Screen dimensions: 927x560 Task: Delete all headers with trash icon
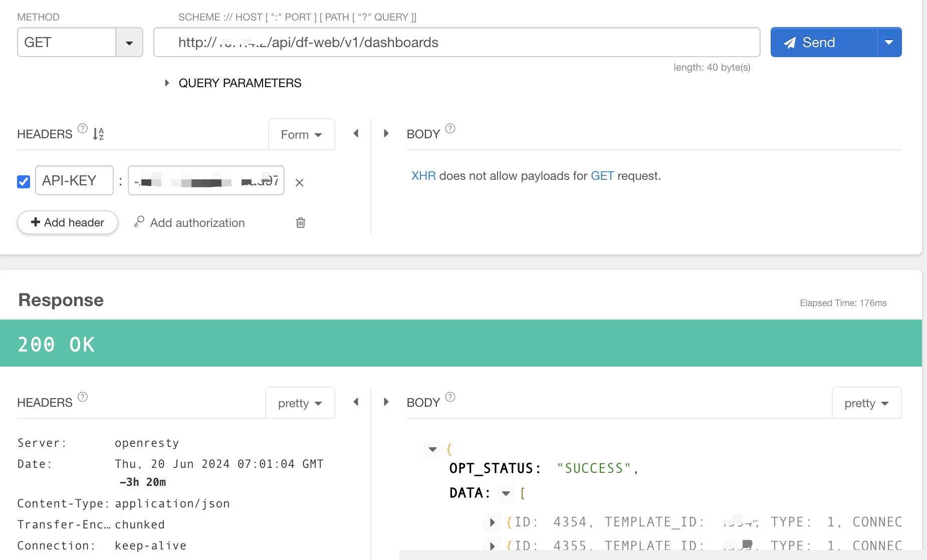tap(301, 222)
